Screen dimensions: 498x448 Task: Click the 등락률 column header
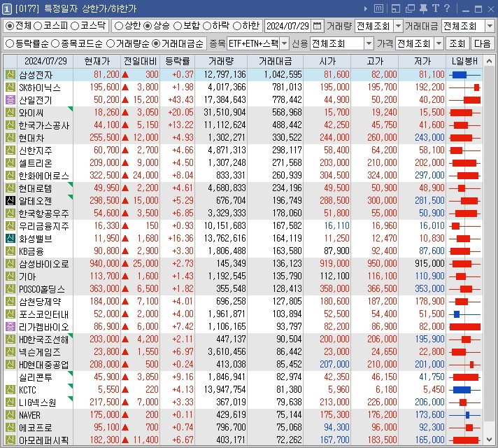pyautogui.click(x=177, y=61)
